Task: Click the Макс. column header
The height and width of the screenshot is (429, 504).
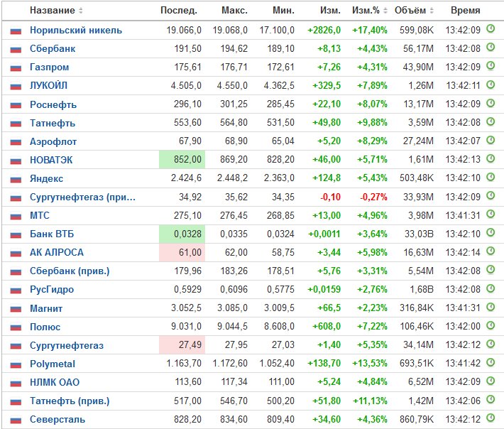Action: 235,11
